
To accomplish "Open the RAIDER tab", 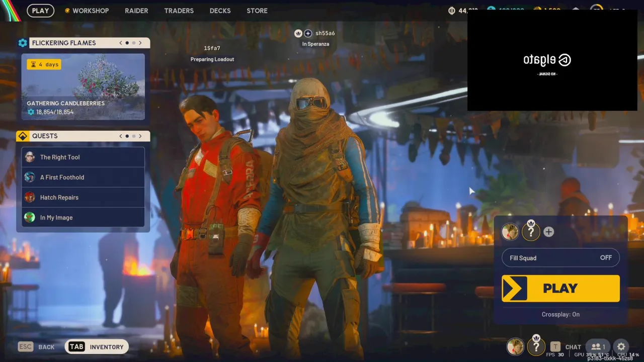I will (x=136, y=11).
